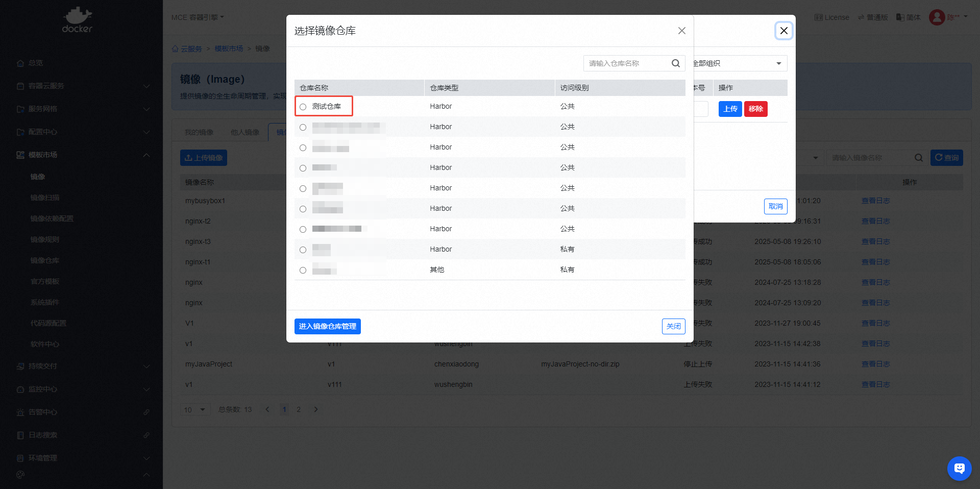980x489 pixels.
Task: Open the 全部组织 organization dropdown
Action: [739, 63]
